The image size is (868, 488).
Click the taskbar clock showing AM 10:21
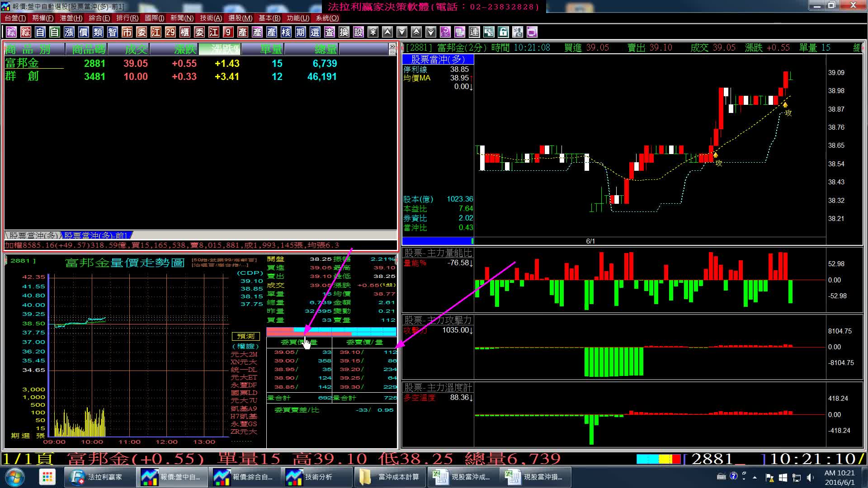pyautogui.click(x=840, y=477)
